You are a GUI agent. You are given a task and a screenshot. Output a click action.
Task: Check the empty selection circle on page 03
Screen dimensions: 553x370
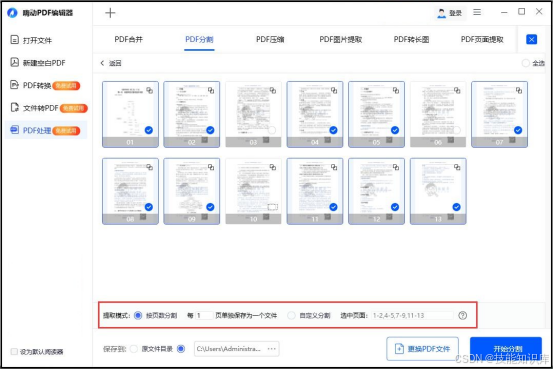[x=272, y=130]
